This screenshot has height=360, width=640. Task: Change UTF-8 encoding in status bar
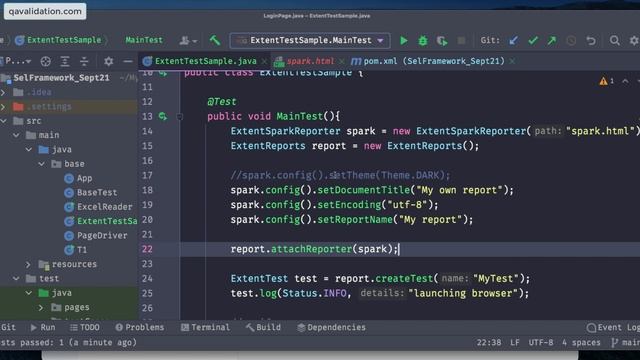[x=541, y=342]
